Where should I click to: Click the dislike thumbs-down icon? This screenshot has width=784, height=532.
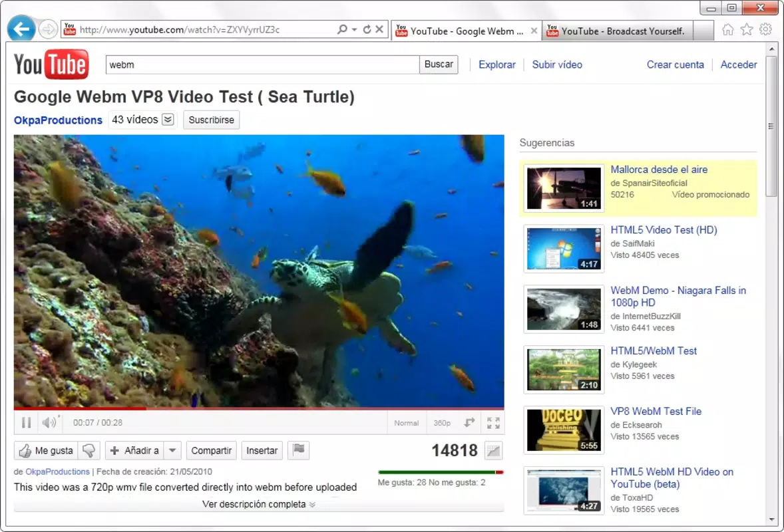89,451
